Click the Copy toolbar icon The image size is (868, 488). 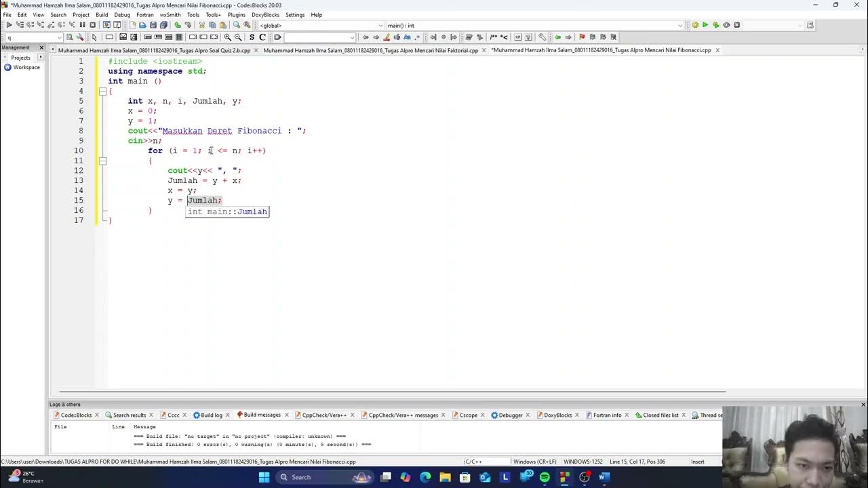click(212, 25)
